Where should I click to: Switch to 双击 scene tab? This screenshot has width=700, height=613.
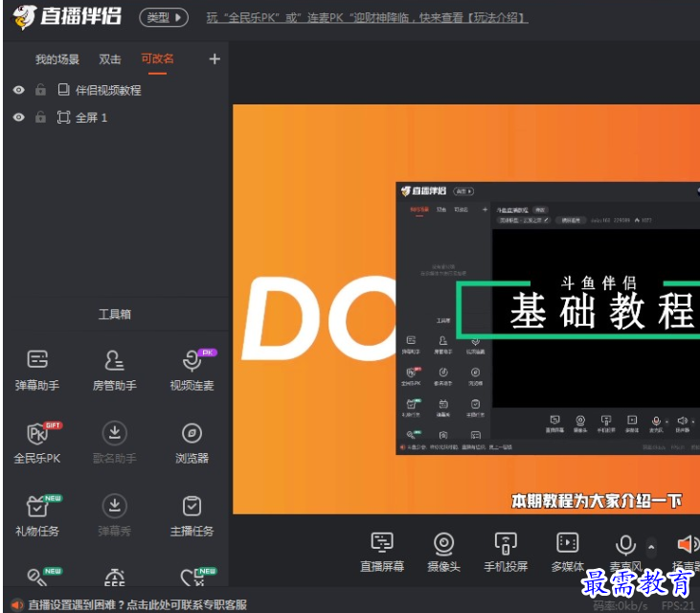click(x=110, y=59)
